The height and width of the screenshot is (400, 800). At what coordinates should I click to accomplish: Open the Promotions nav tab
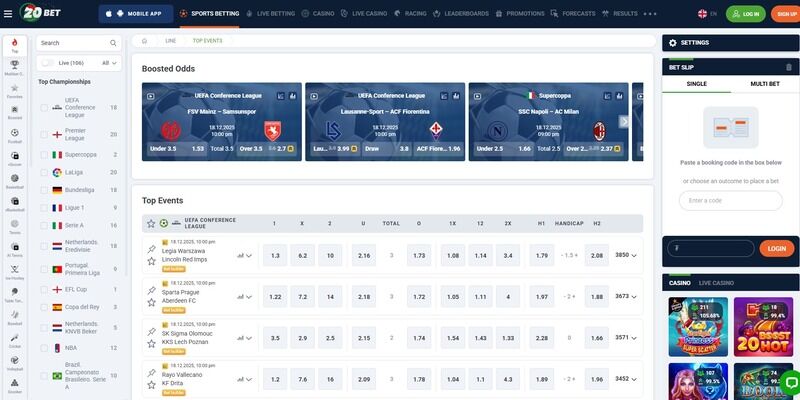pyautogui.click(x=520, y=14)
